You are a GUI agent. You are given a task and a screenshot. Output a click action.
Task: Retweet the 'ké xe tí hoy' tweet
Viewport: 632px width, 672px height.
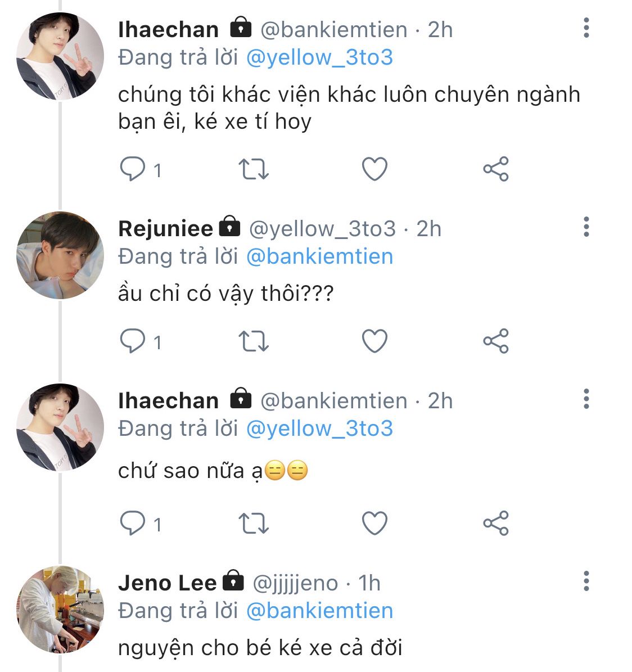pyautogui.click(x=254, y=169)
